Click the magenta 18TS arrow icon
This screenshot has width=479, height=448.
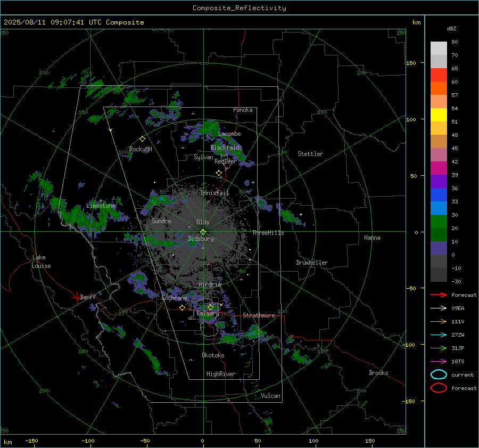[439, 362]
